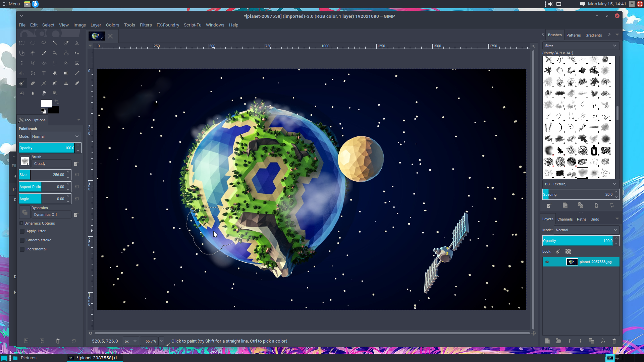Select the Color Picker eyedropper tool

[44, 53]
